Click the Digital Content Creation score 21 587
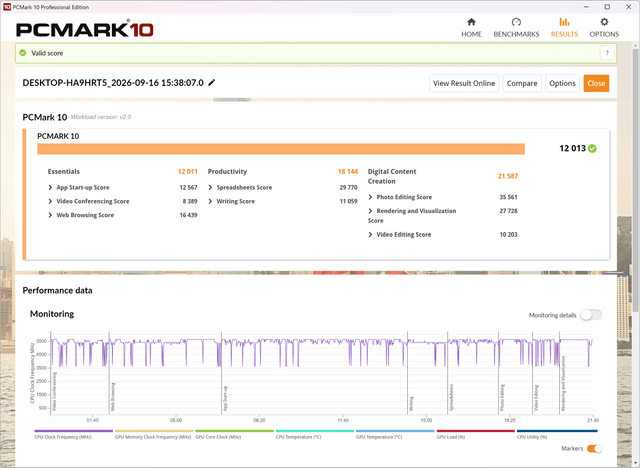Image resolution: width=640 pixels, height=468 pixels. (x=508, y=176)
